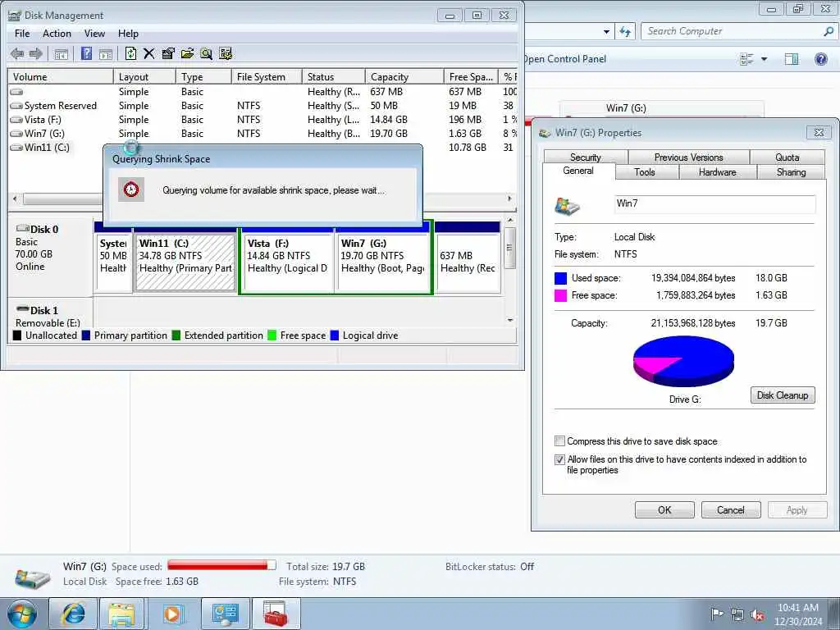Click the blue Used space color swatch

pos(560,278)
